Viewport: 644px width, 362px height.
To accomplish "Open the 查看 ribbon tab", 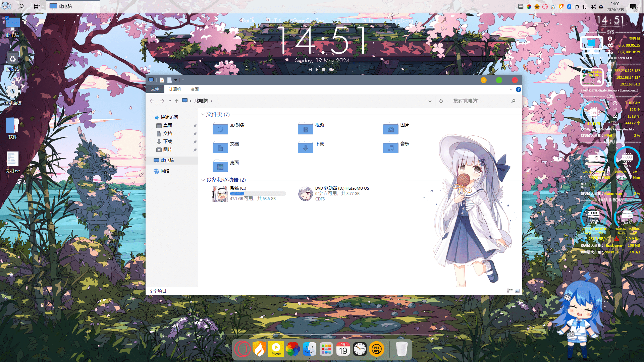I will [x=195, y=89].
